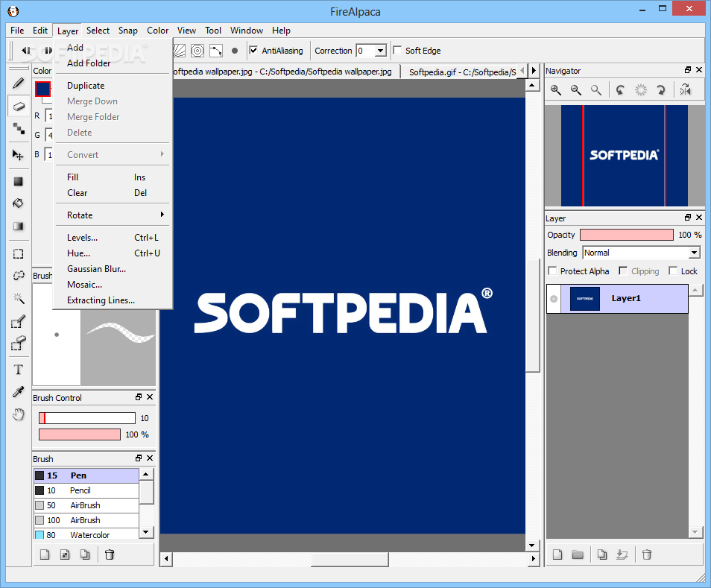Viewport: 711px width, 588px height.
Task: Select the Eyedropper tool
Action: [18, 392]
